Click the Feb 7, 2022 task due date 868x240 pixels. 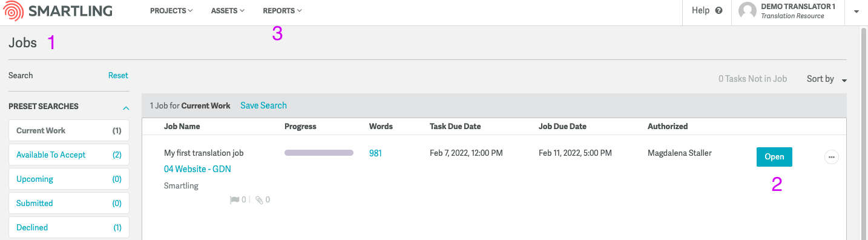[466, 153]
